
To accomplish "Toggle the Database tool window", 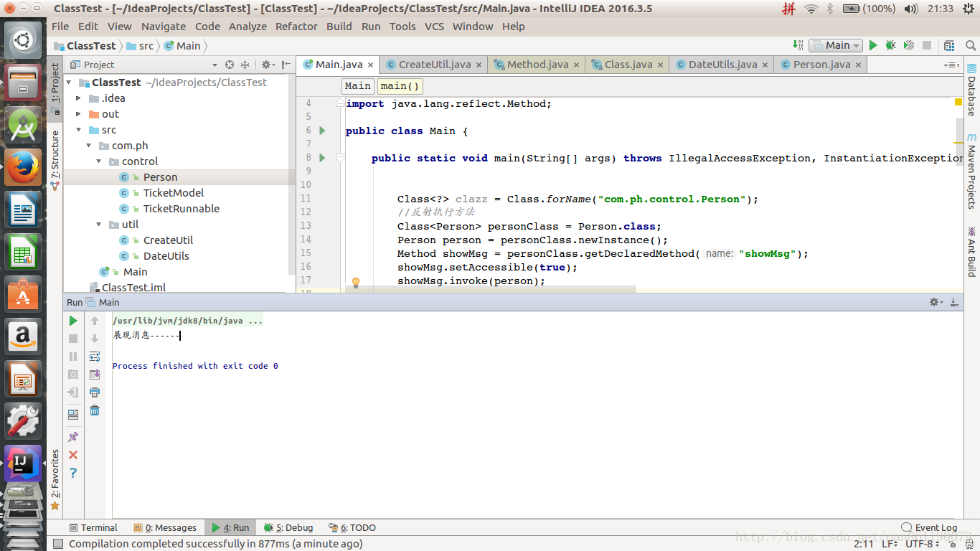I will [971, 90].
